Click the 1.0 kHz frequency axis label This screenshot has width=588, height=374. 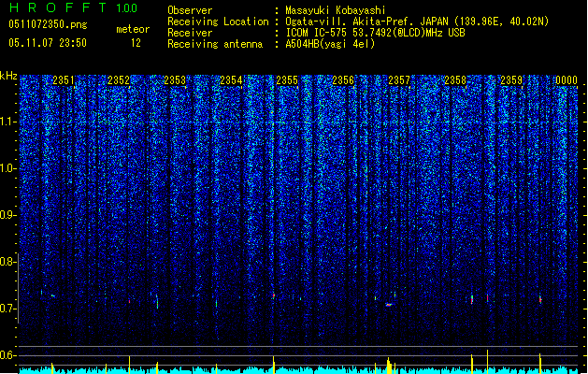click(x=7, y=168)
